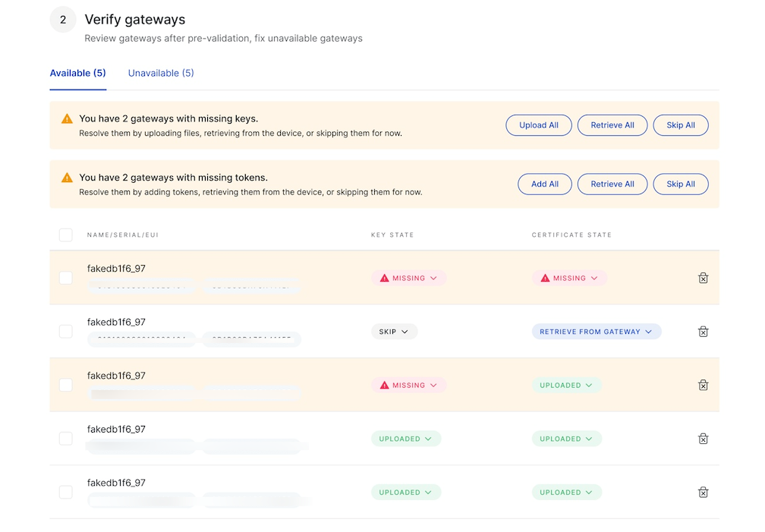Screen dimensions: 765x532
Task: Click the Upload All button for missing keys
Action: (x=539, y=124)
